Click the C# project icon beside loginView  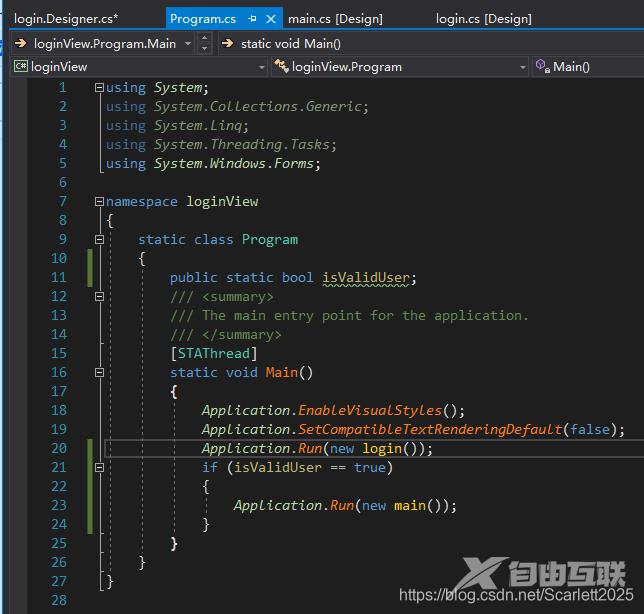tap(20, 67)
